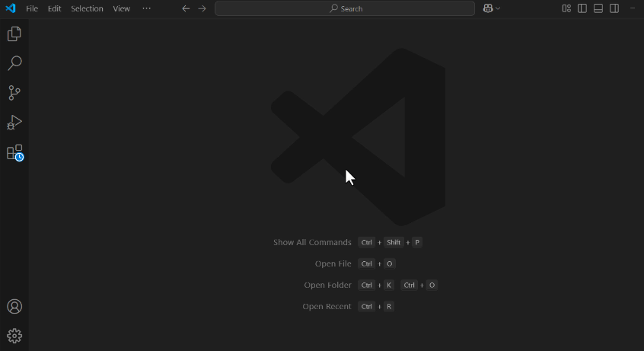The height and width of the screenshot is (351, 644).
Task: Click the K key hint
Action: click(x=389, y=286)
